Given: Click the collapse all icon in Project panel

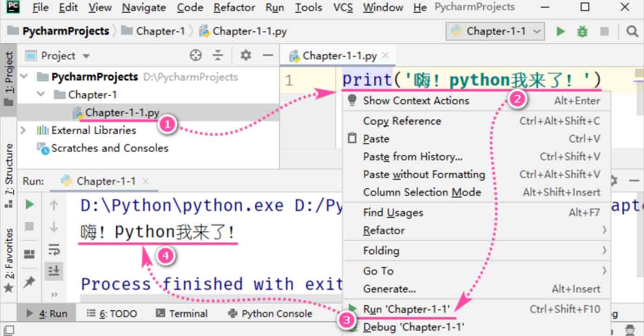Looking at the screenshot, I should (218, 56).
